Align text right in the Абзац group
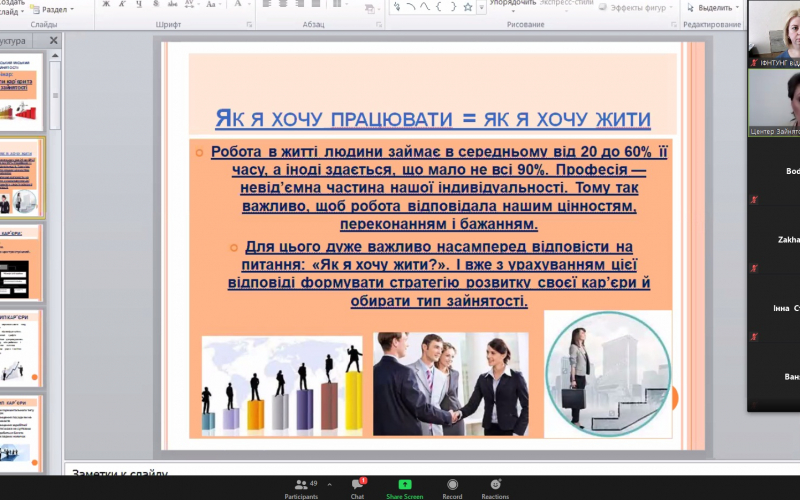This screenshot has height=500, width=800. point(299,4)
